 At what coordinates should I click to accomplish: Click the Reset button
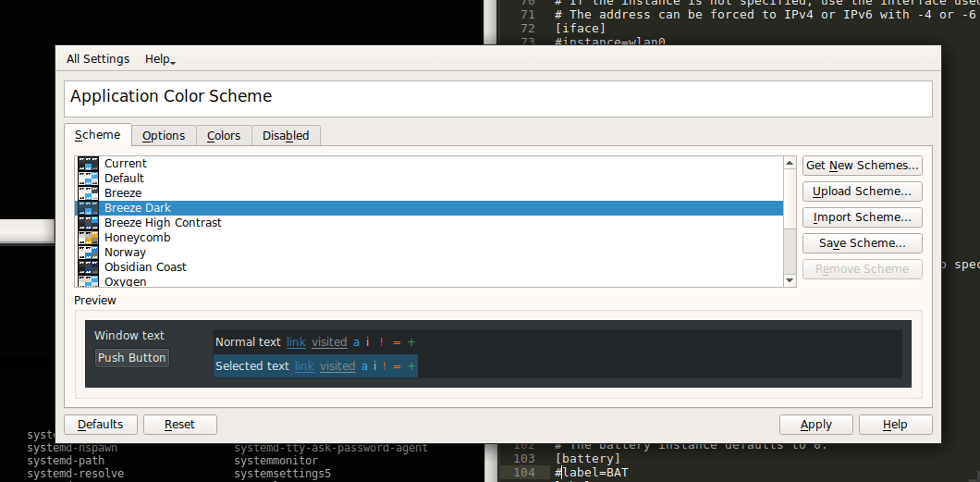click(180, 425)
